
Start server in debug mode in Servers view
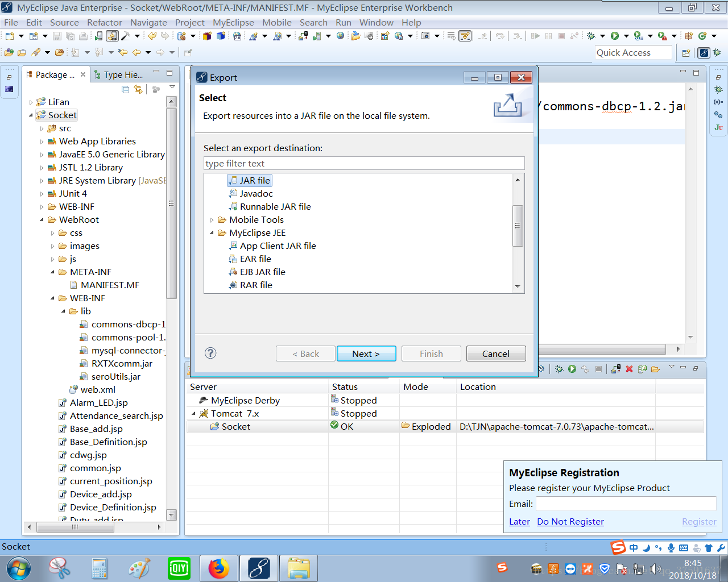click(559, 369)
